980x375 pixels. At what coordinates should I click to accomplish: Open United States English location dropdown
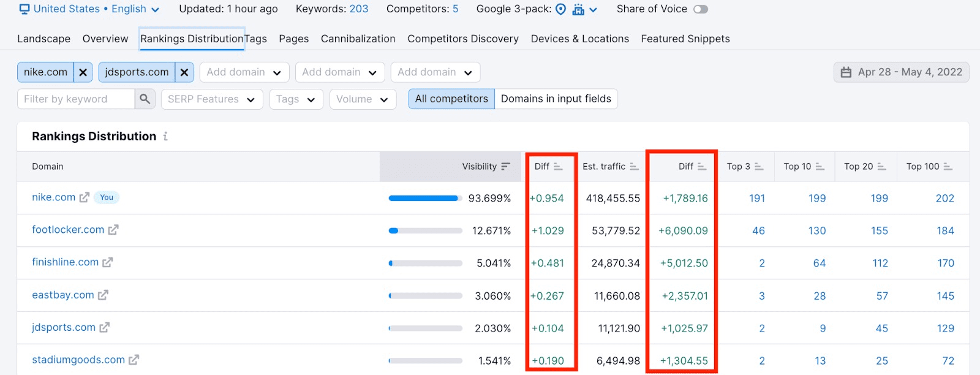click(x=89, y=9)
